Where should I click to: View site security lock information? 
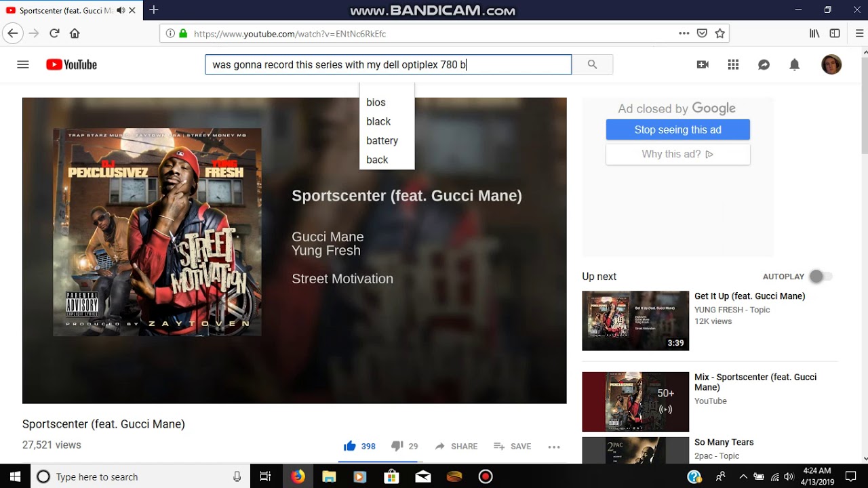(x=182, y=33)
